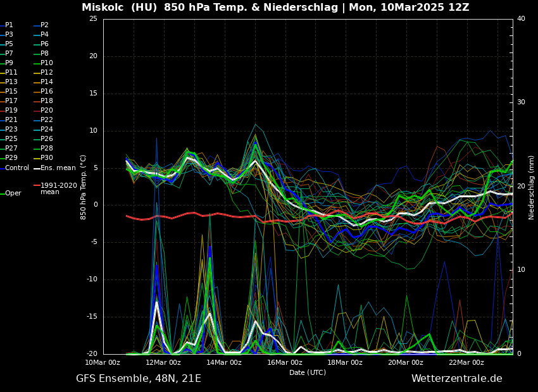Image resolution: width=538 pixels, height=392 pixels.
Task: Click the 850 hPa Temp. (°C) axis label
Action: [x=84, y=187]
